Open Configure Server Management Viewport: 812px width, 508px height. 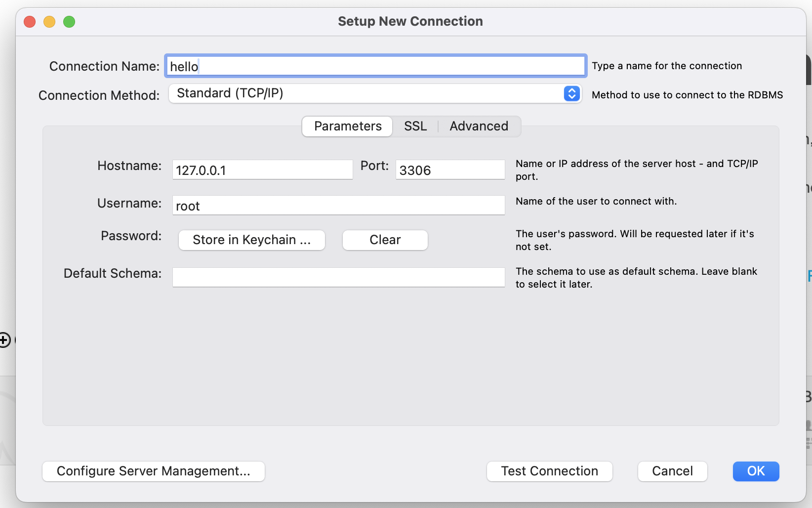pyautogui.click(x=154, y=471)
